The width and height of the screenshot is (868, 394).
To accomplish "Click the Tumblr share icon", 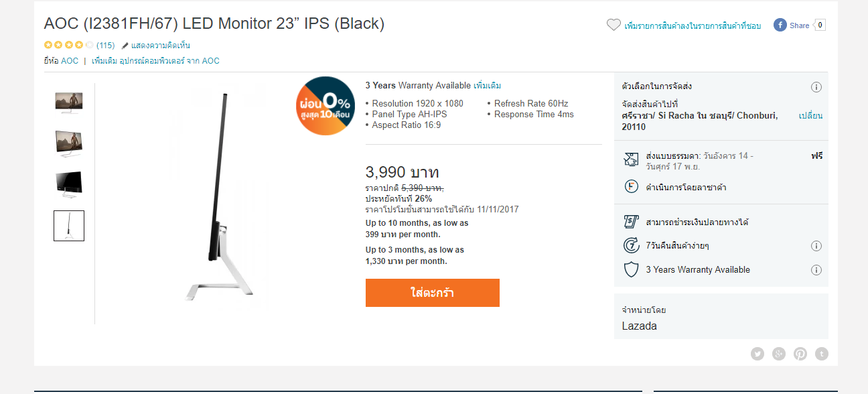I will pyautogui.click(x=822, y=354).
